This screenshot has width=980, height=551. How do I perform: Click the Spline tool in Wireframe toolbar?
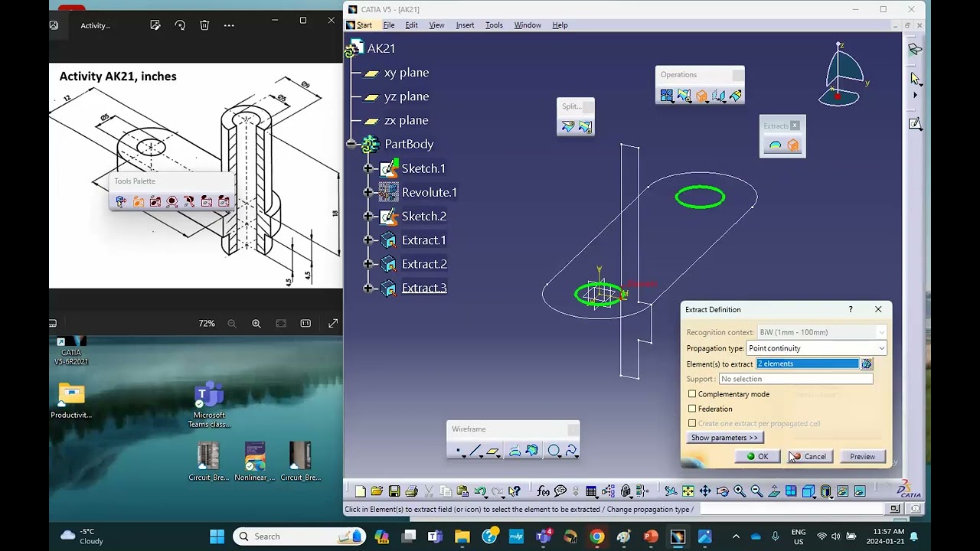[x=571, y=451]
